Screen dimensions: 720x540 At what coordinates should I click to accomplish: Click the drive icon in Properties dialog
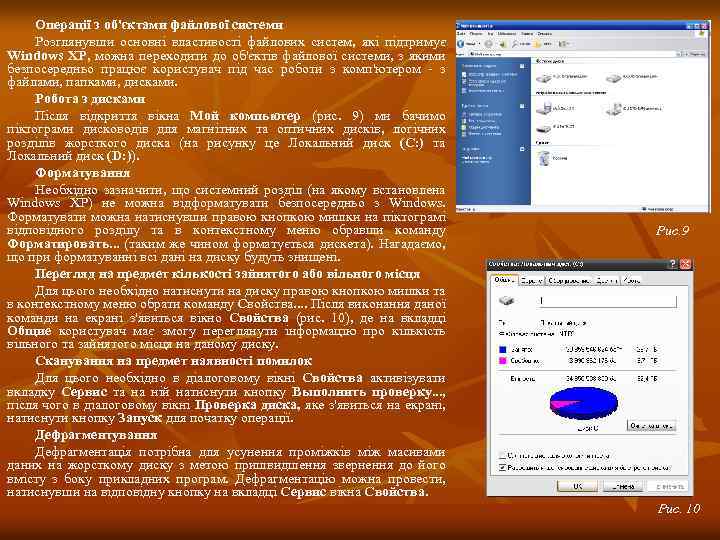506,301
